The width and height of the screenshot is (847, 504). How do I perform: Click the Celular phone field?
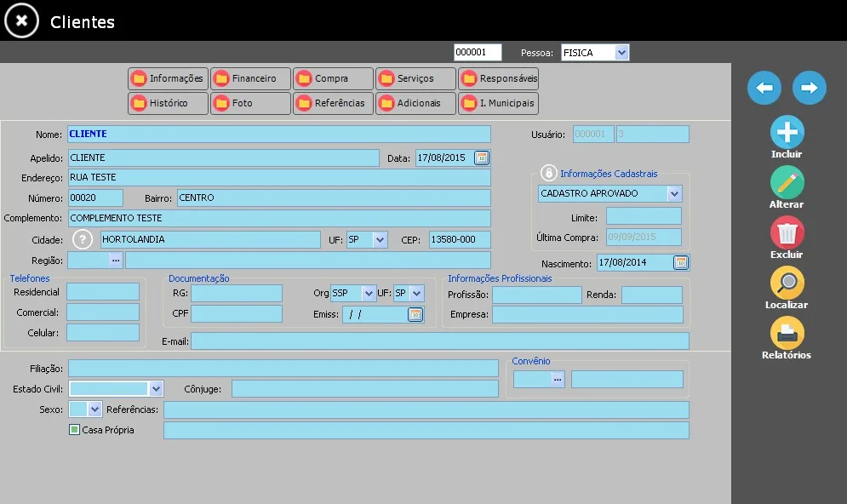click(x=103, y=333)
